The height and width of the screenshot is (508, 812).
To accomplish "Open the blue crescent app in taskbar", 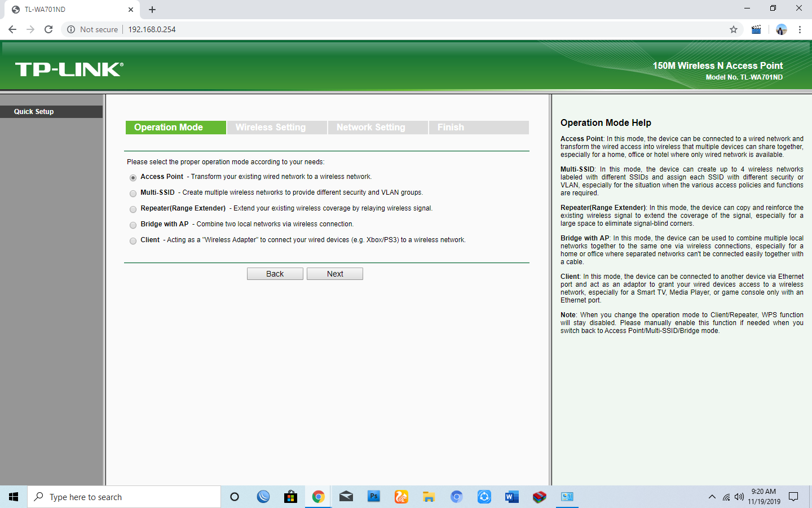I will point(263,497).
